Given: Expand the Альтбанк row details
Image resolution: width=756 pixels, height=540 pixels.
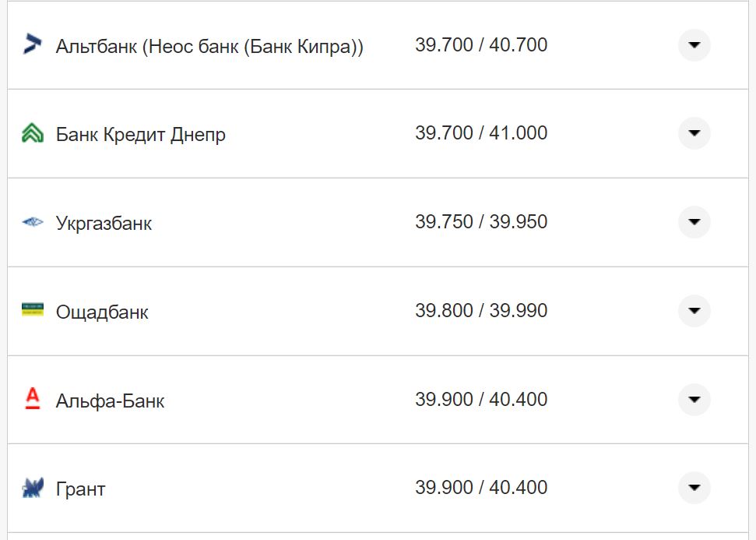Looking at the screenshot, I should [x=694, y=44].
